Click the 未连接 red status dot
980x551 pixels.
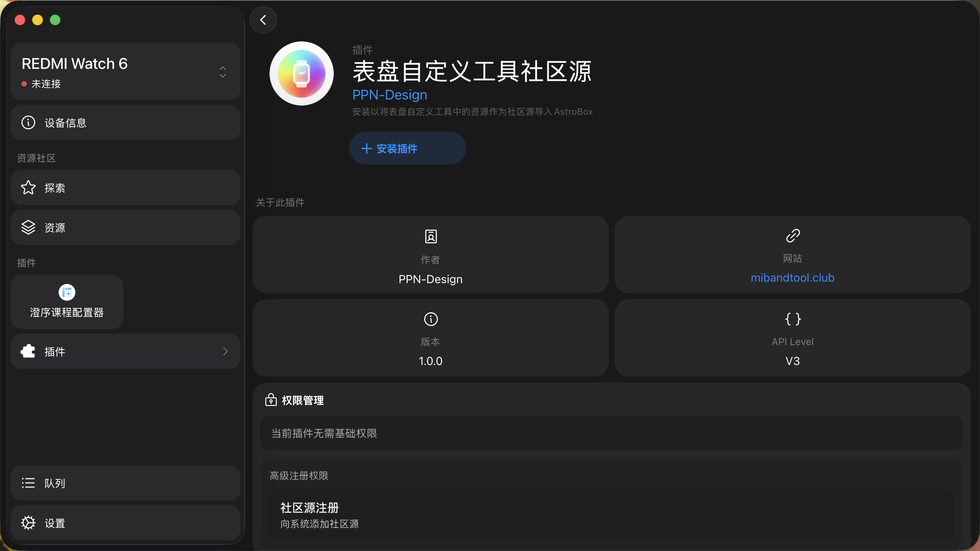[24, 84]
